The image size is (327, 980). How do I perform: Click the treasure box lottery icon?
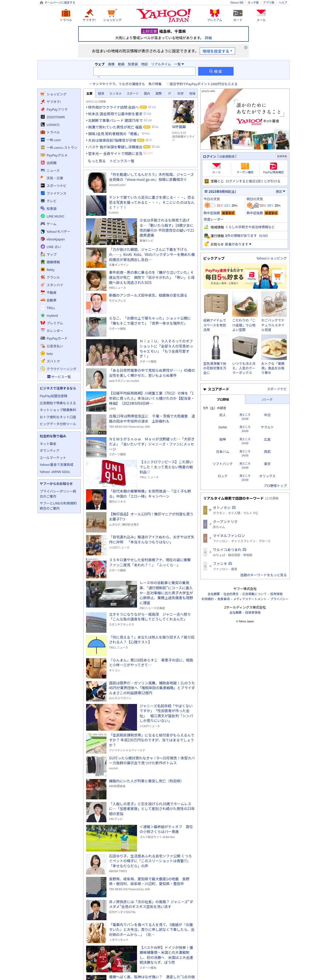206,181
